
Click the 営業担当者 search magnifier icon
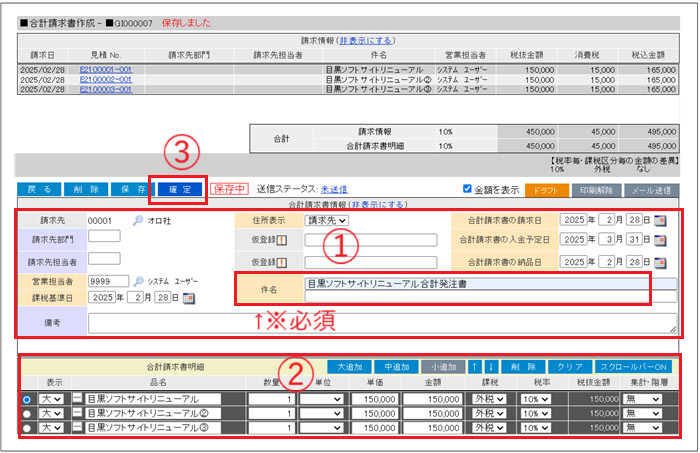click(x=138, y=282)
